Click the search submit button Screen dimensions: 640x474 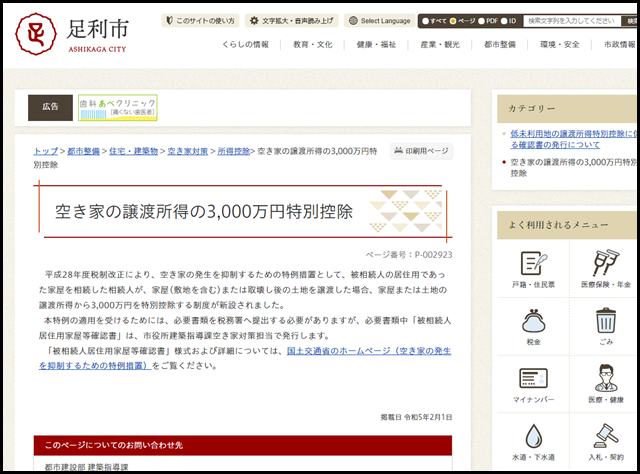631,21
